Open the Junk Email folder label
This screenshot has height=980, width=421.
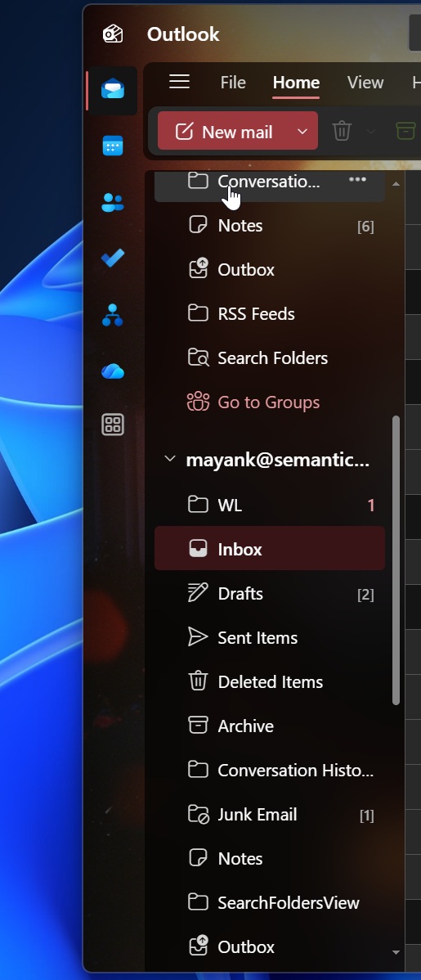click(258, 815)
